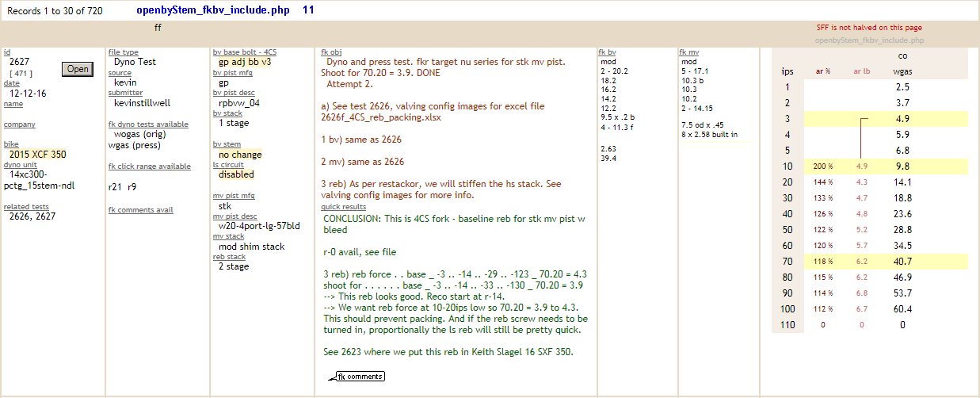The width and height of the screenshot is (980, 398).
Task: Click the 'bv base bolt - 4CS' heading
Action: point(244,52)
